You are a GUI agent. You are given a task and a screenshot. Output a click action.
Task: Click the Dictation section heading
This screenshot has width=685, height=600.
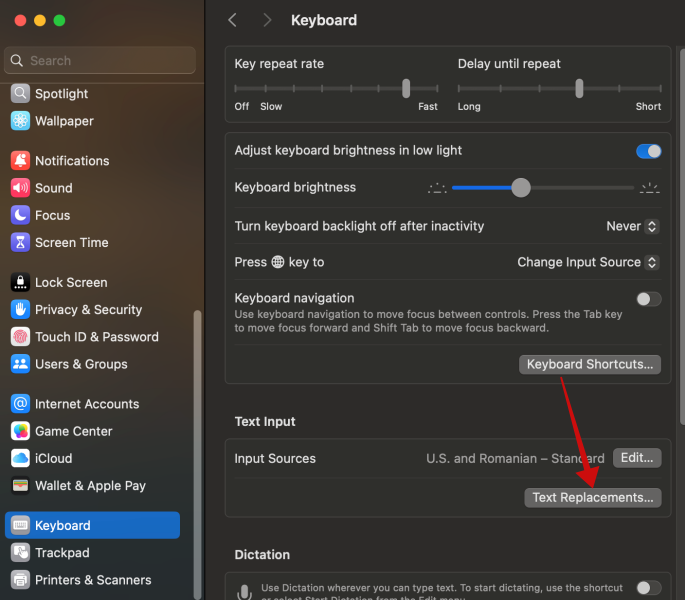point(262,555)
